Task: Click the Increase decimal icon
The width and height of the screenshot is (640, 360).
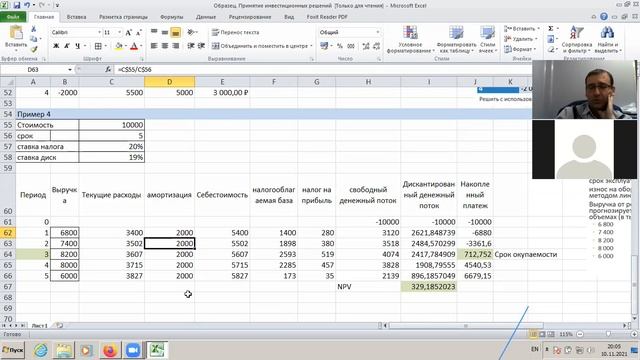Action: (x=366, y=46)
